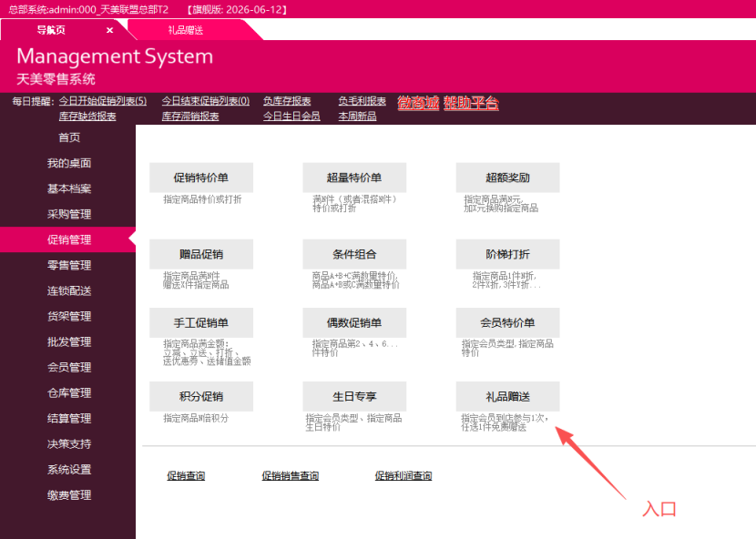This screenshot has height=539, width=756.
Task: Switch to the 礼品赠送 tab
Action: pyautogui.click(x=186, y=30)
